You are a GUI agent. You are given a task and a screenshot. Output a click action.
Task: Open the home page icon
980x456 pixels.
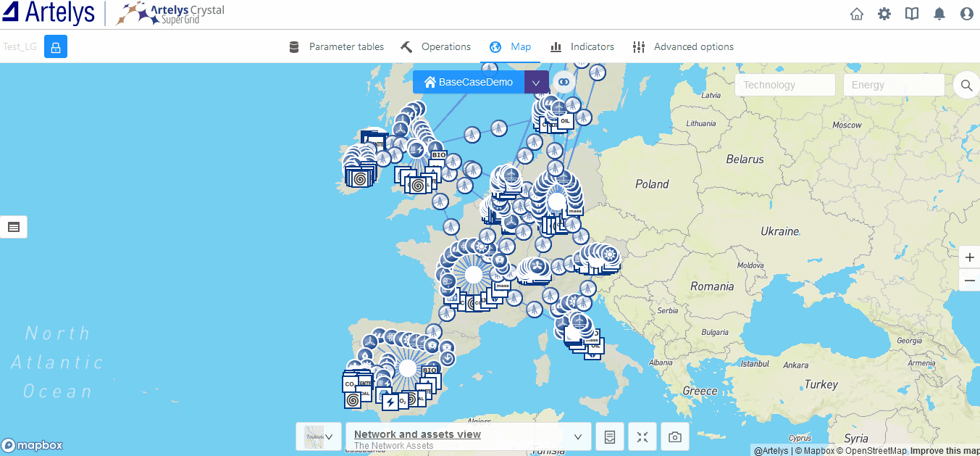pos(857,14)
